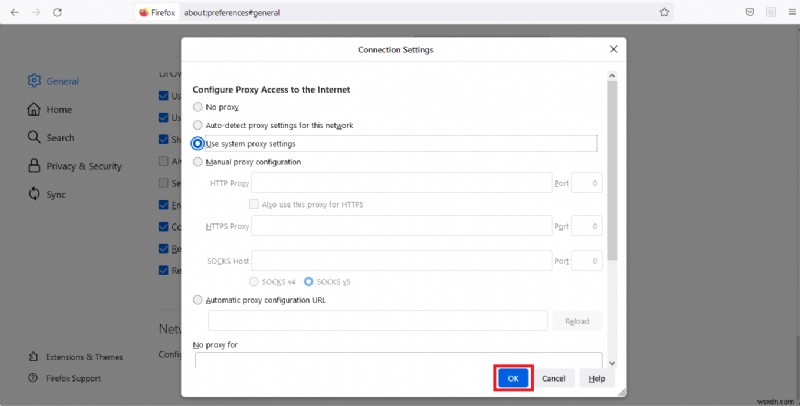Open the Home settings category
Screen dimensions: 800x407
click(x=49, y=109)
